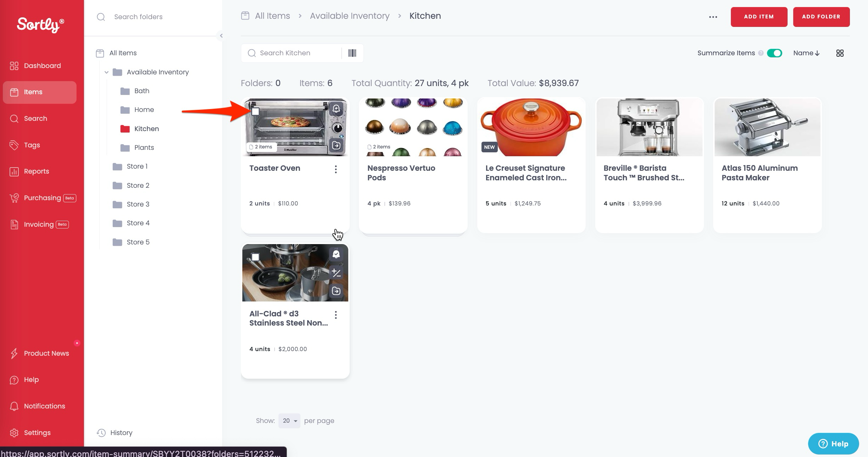Set alert on Toaster Oven card
The height and width of the screenshot is (457, 868).
(x=336, y=109)
